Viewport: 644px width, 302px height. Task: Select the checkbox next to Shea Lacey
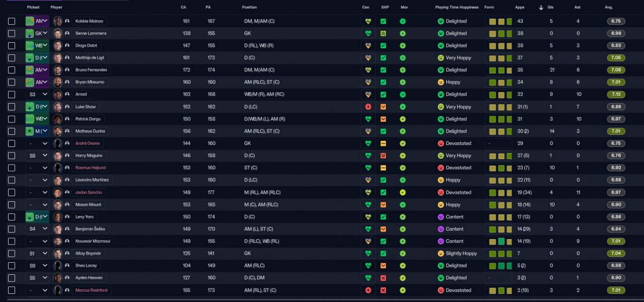tap(12, 265)
